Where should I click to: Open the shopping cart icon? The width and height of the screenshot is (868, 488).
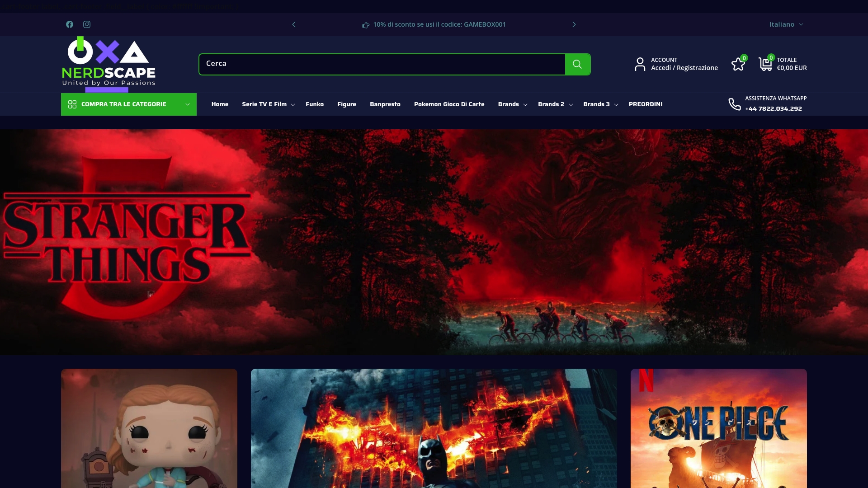765,64
